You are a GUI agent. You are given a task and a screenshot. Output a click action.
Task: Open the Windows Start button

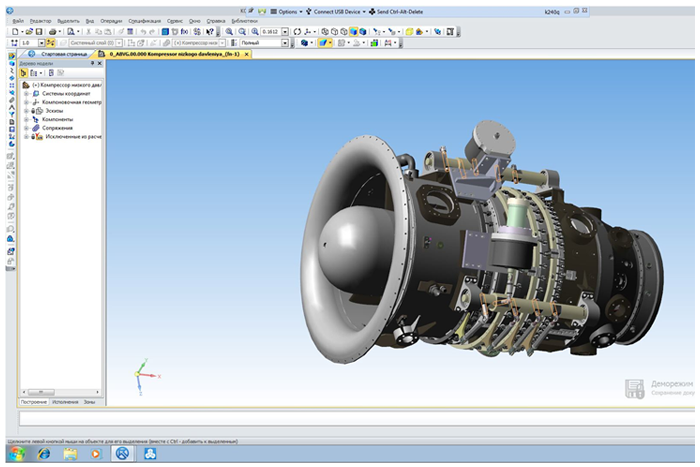(17, 454)
